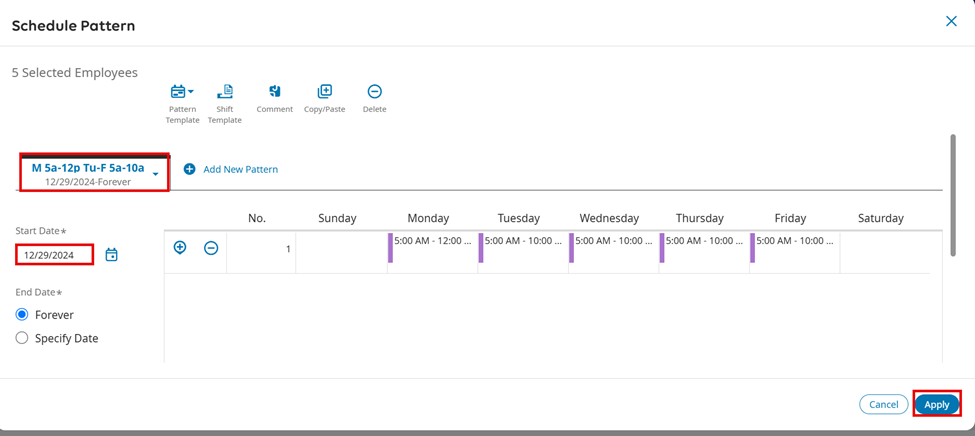Open Pattern Template dropdown arrow

pos(191,93)
